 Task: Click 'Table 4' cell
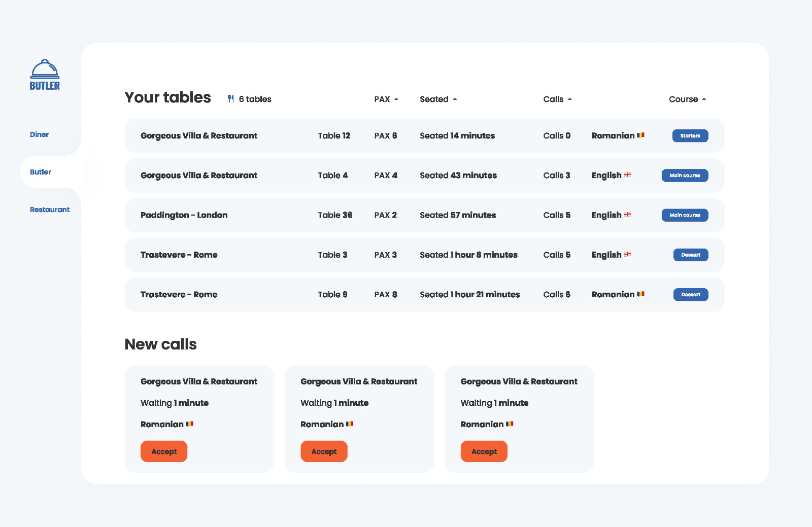click(333, 175)
